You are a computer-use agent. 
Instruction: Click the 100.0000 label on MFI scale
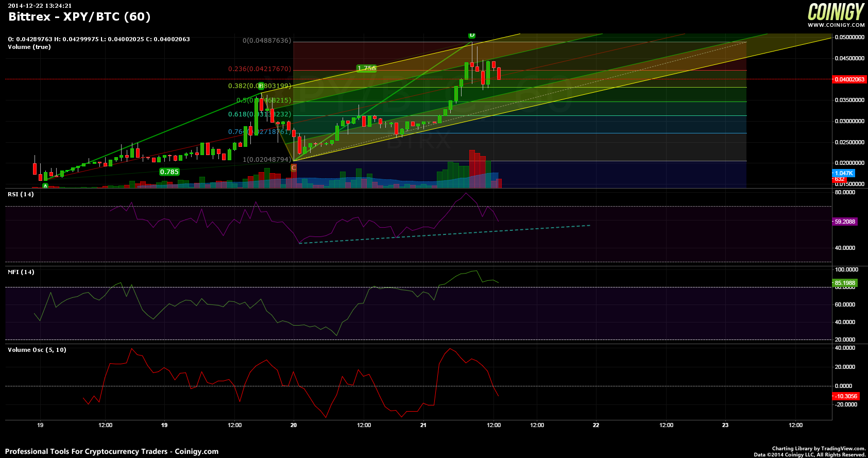tap(846, 269)
